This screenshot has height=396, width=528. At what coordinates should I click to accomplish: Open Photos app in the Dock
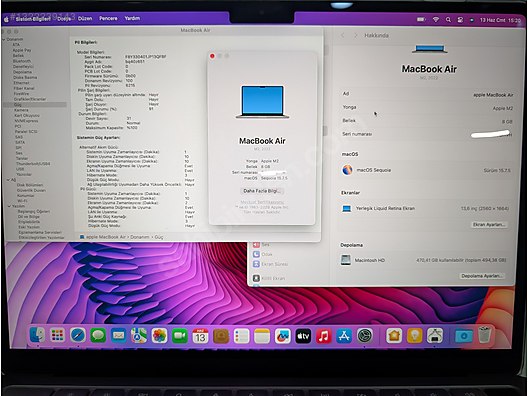pos(159,335)
